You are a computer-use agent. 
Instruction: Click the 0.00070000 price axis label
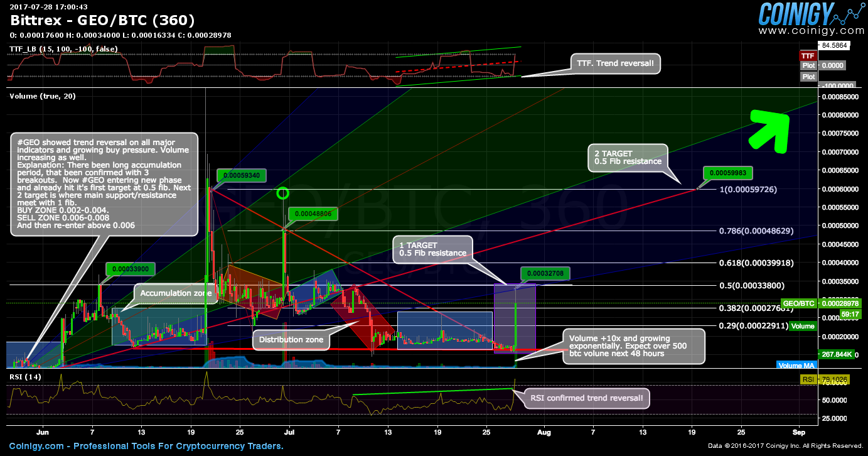click(840, 152)
